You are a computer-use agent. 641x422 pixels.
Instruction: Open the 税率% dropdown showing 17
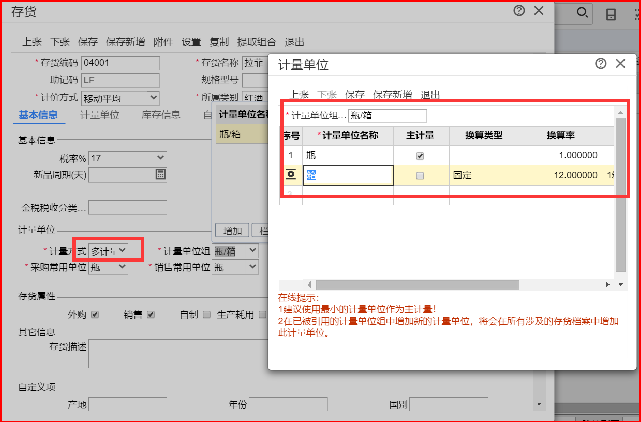tap(127, 158)
